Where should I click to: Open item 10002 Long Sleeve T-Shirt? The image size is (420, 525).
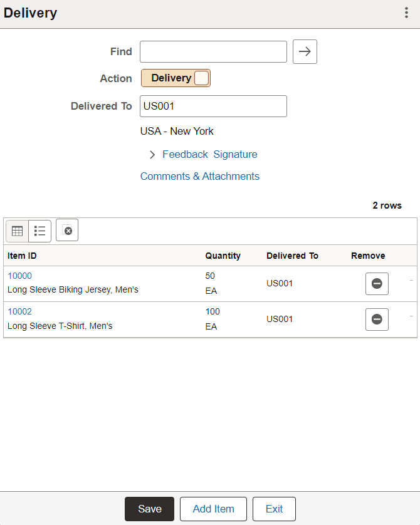(x=19, y=311)
